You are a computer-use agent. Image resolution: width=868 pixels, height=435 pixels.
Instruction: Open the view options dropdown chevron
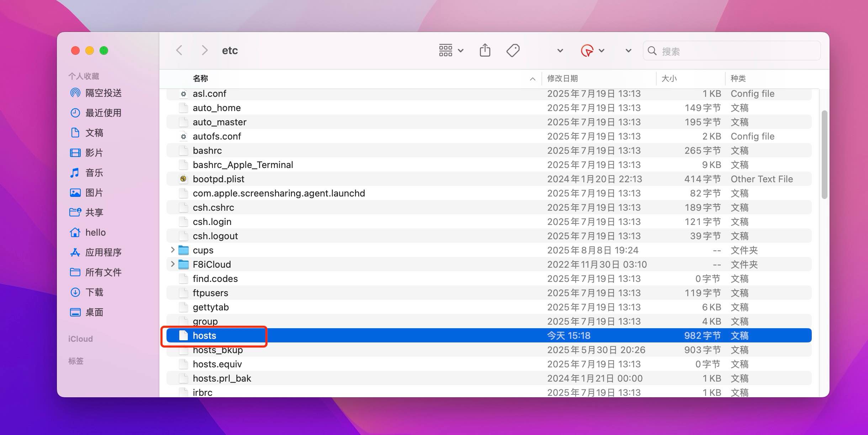click(x=461, y=50)
